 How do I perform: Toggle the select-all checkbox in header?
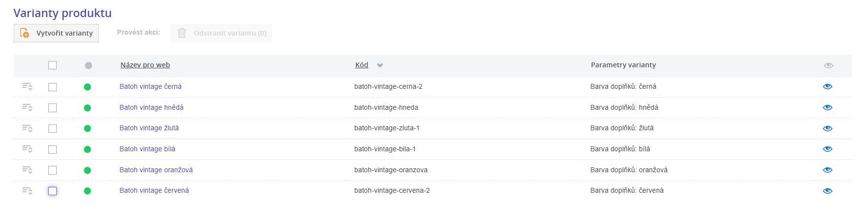click(x=53, y=65)
